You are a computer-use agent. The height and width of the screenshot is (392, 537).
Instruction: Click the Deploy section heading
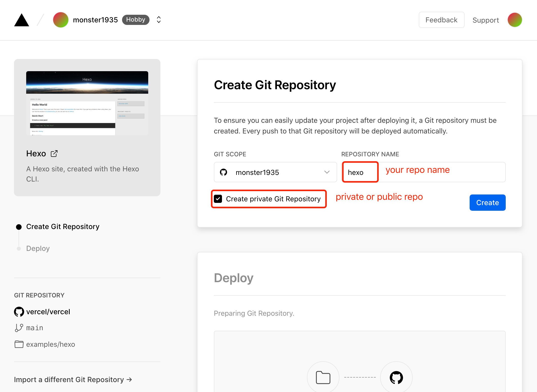[234, 278]
